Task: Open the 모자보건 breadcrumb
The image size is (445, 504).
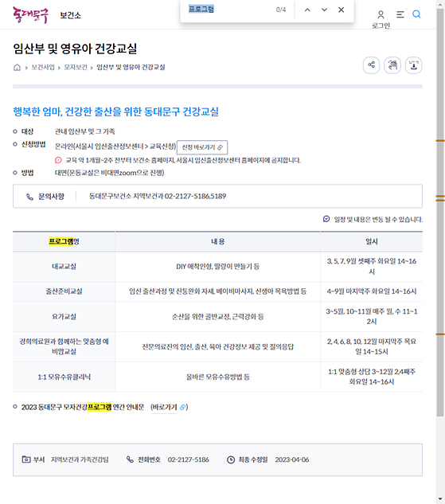Action: pos(76,67)
